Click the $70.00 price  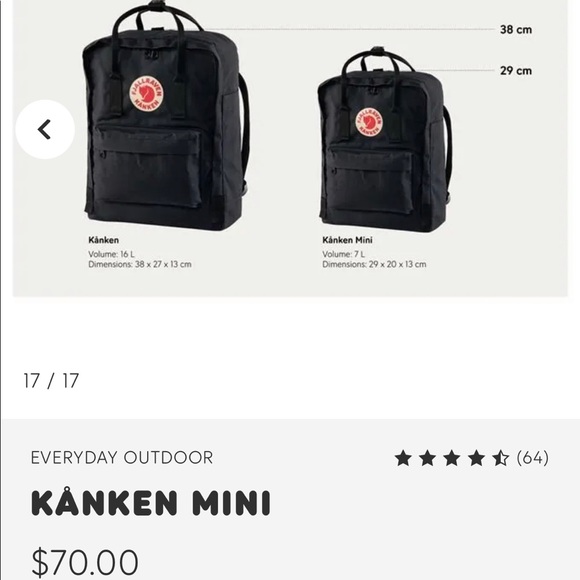tap(85, 562)
